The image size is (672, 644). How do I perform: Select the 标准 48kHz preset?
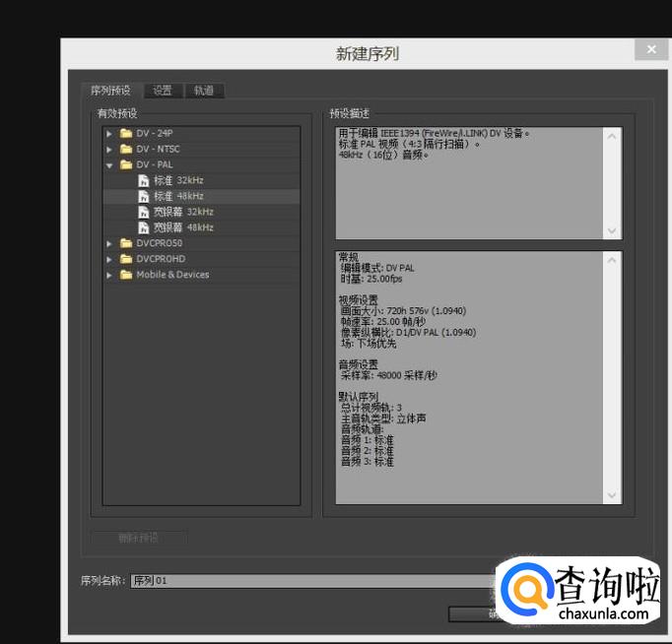pos(201,196)
